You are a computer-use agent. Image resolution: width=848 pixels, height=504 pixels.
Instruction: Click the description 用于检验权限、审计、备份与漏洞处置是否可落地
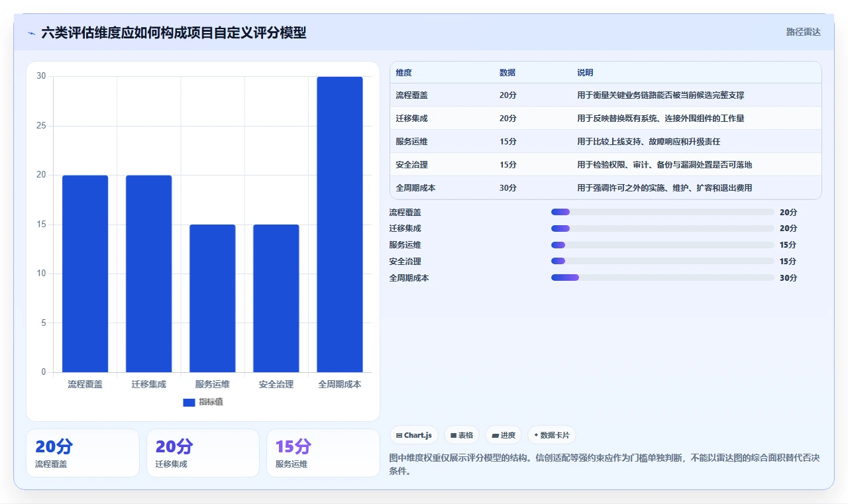tap(664, 165)
